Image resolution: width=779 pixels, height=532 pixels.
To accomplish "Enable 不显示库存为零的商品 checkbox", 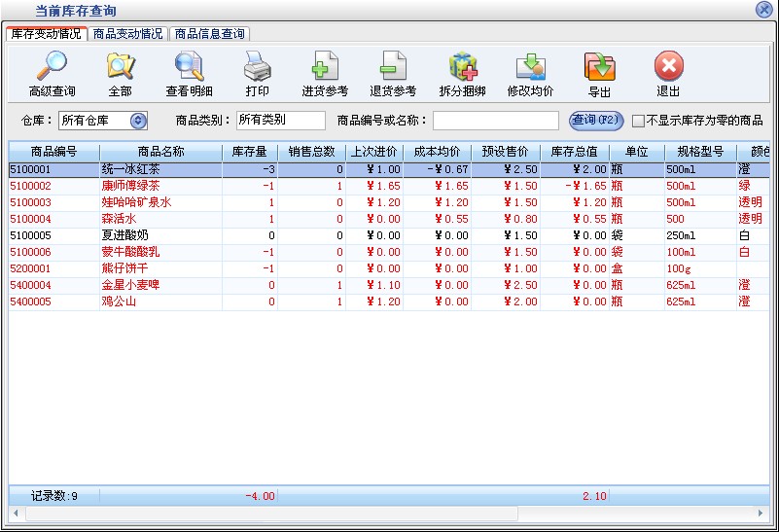I will tap(638, 121).
